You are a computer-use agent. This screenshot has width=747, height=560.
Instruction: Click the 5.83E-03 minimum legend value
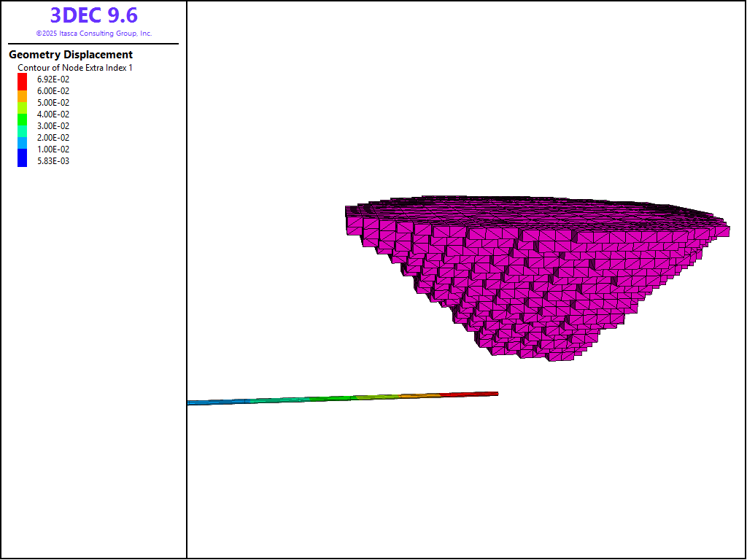[53, 161]
